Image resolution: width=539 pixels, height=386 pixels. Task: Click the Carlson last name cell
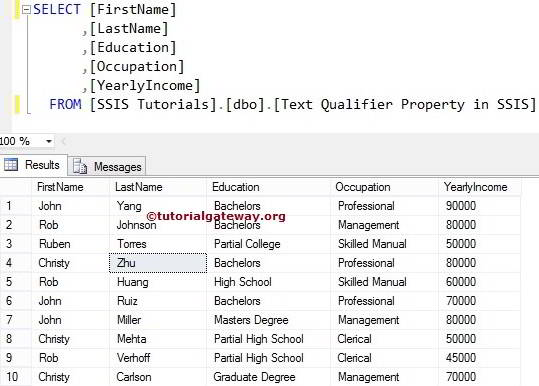coord(158,377)
